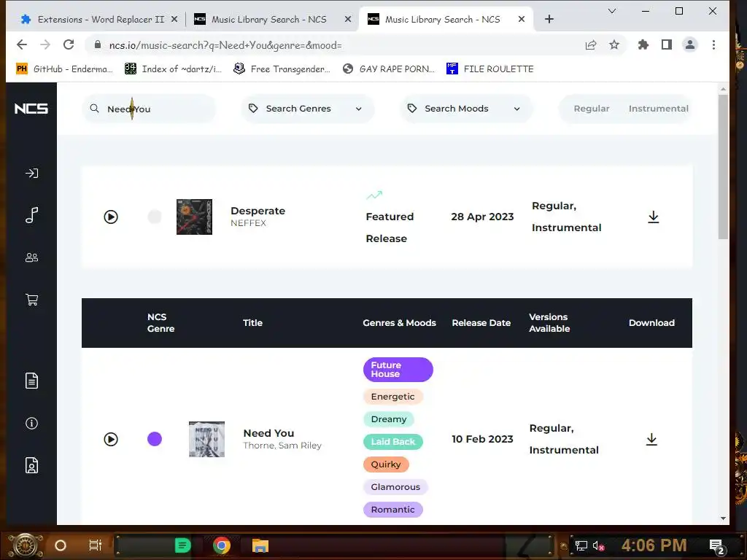747x560 pixels.
Task: Open the Desperate track title
Action: [258, 211]
